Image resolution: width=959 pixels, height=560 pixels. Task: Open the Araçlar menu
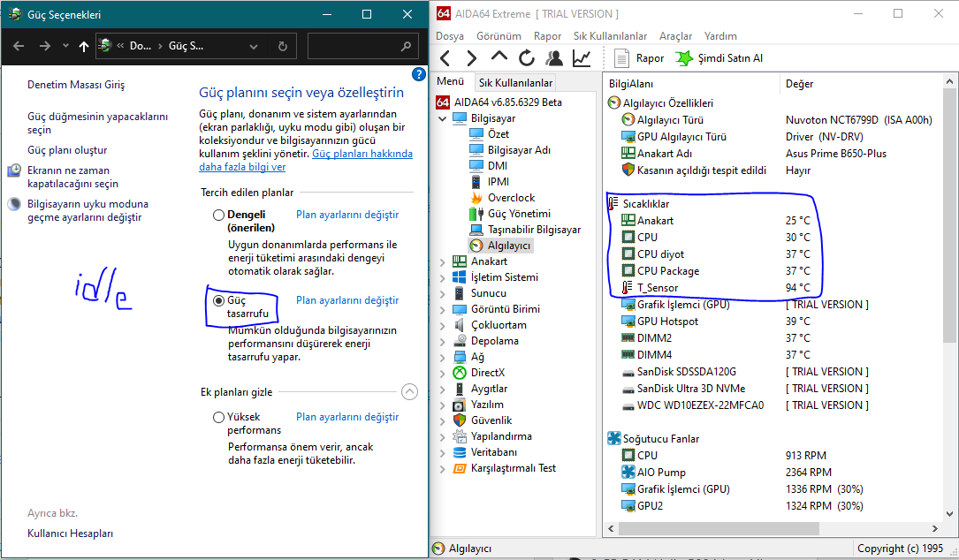[675, 36]
